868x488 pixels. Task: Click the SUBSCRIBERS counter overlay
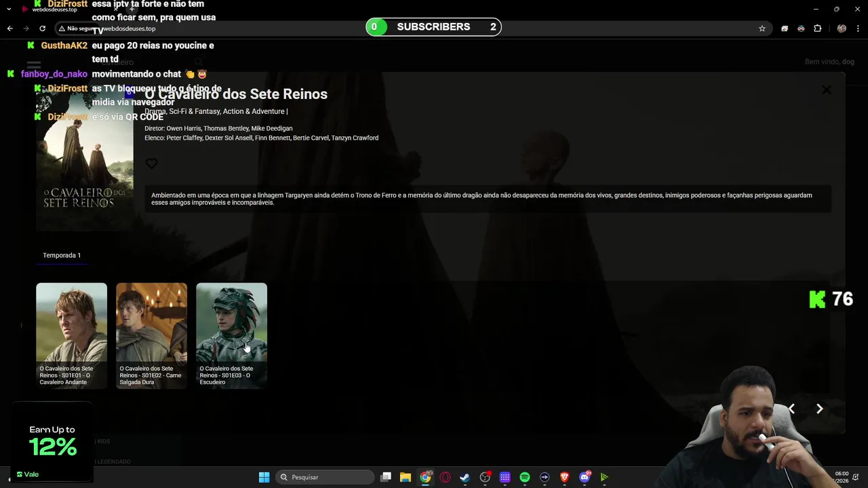(x=433, y=27)
